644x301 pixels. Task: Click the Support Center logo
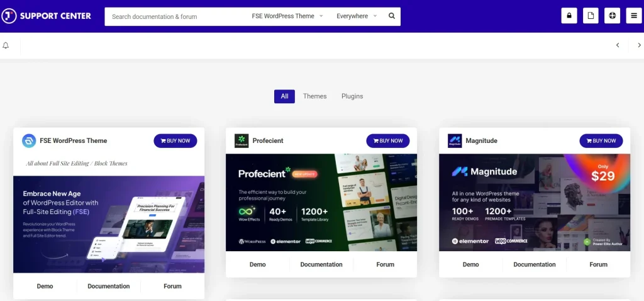(x=47, y=16)
